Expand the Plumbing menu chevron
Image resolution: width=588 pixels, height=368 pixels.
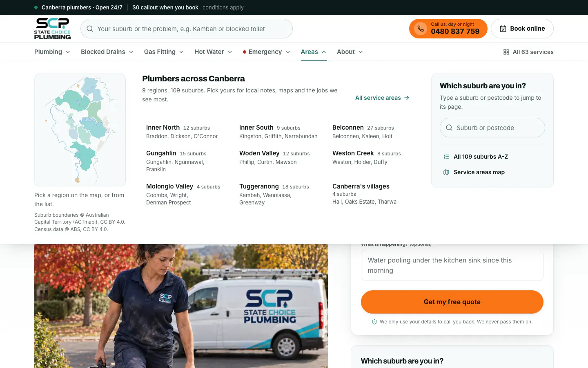pyautogui.click(x=68, y=52)
